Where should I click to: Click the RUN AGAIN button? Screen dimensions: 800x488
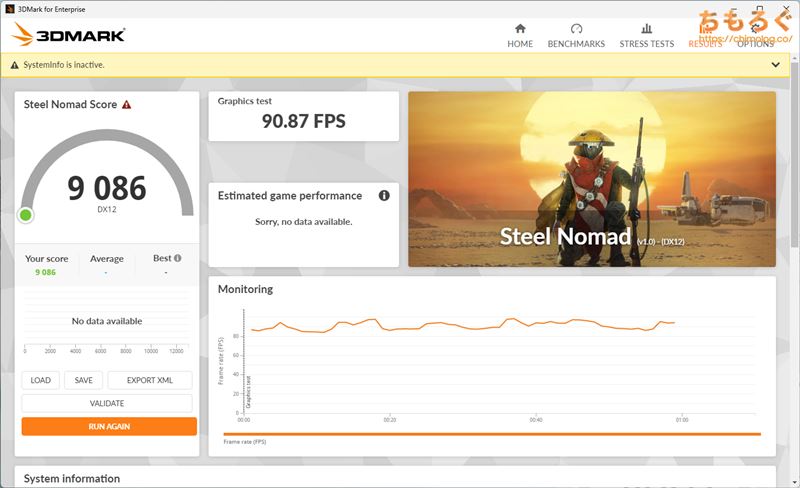coord(109,426)
